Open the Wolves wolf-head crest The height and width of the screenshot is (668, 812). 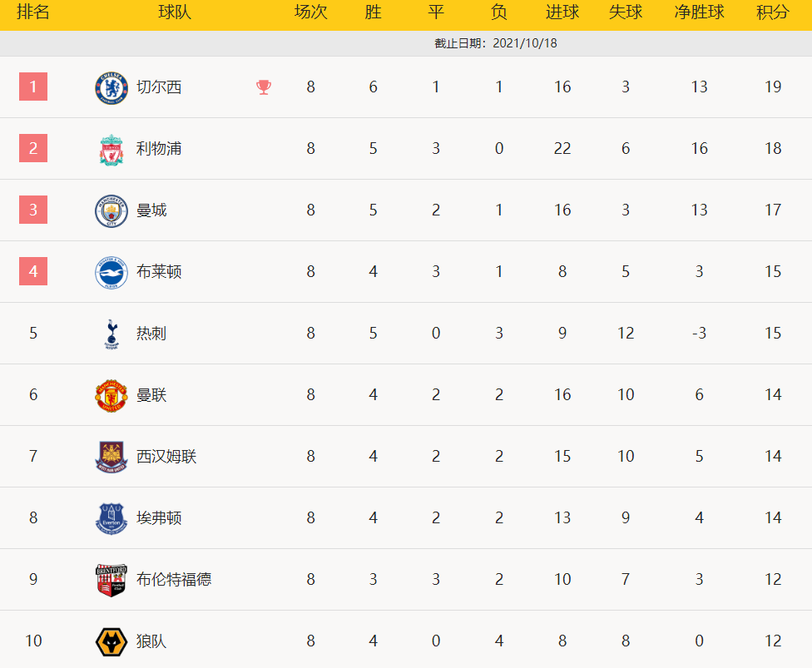click(111, 641)
